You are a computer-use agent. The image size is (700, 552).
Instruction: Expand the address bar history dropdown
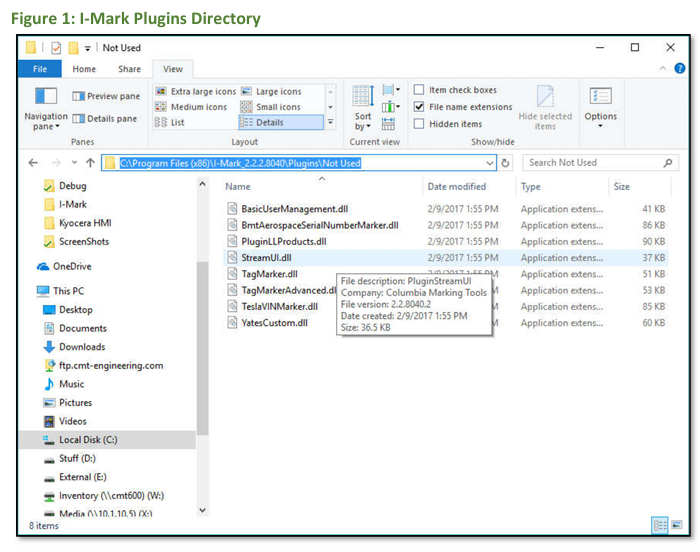click(489, 163)
